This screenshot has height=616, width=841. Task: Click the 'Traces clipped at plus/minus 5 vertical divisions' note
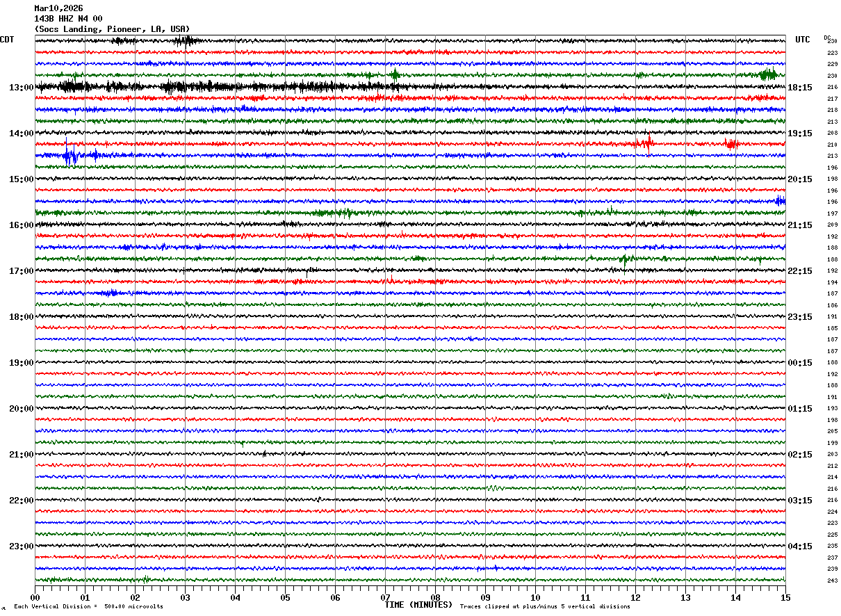click(x=545, y=606)
